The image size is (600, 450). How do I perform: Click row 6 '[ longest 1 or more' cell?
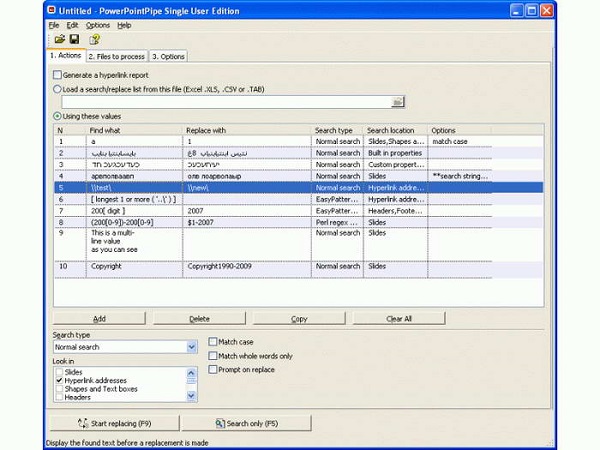click(135, 199)
